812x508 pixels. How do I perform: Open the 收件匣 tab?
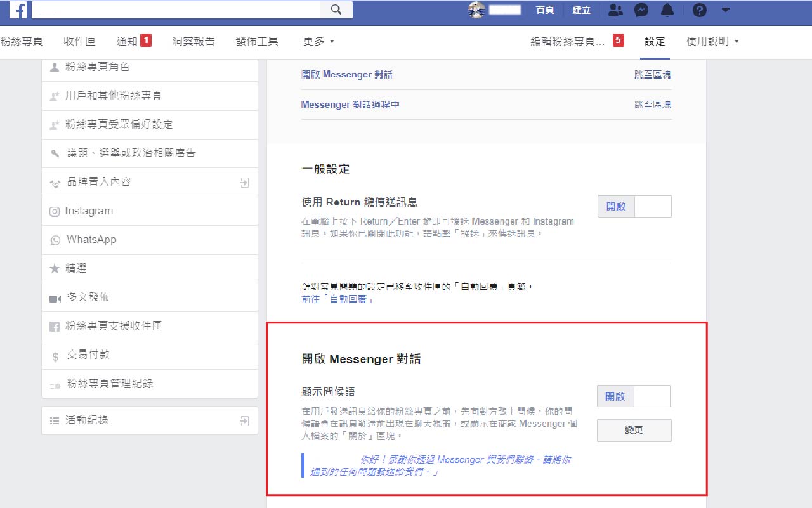tap(79, 42)
